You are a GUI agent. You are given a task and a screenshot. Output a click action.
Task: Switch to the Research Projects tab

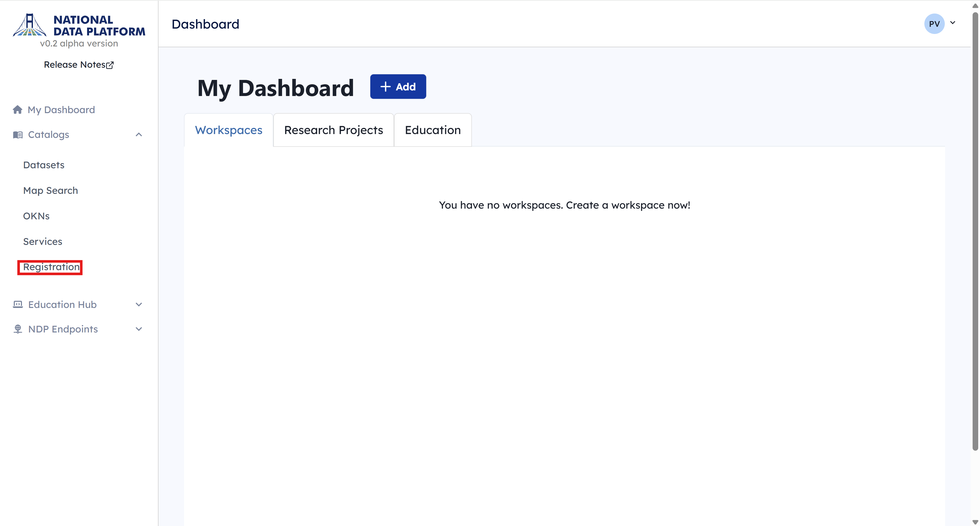click(333, 130)
